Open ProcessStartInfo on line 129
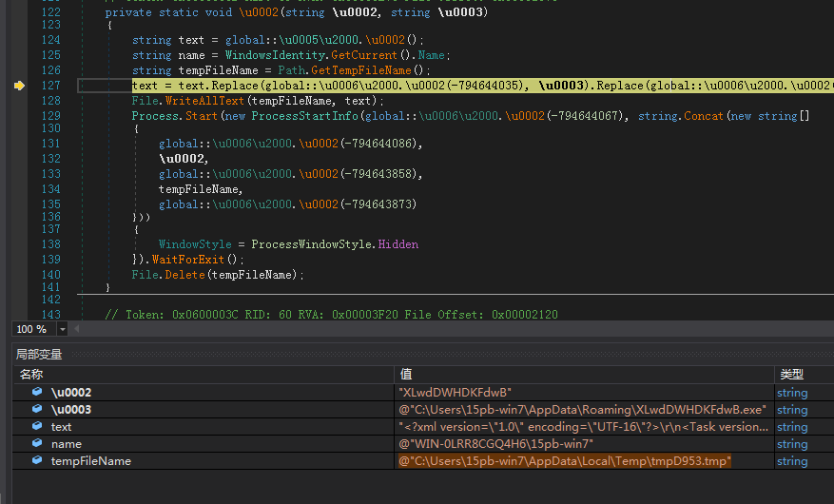 point(304,115)
